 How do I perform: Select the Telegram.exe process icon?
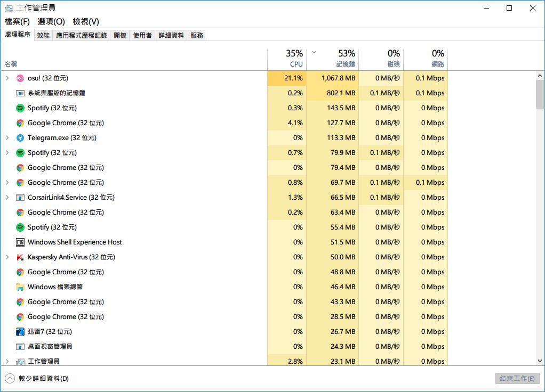20,138
